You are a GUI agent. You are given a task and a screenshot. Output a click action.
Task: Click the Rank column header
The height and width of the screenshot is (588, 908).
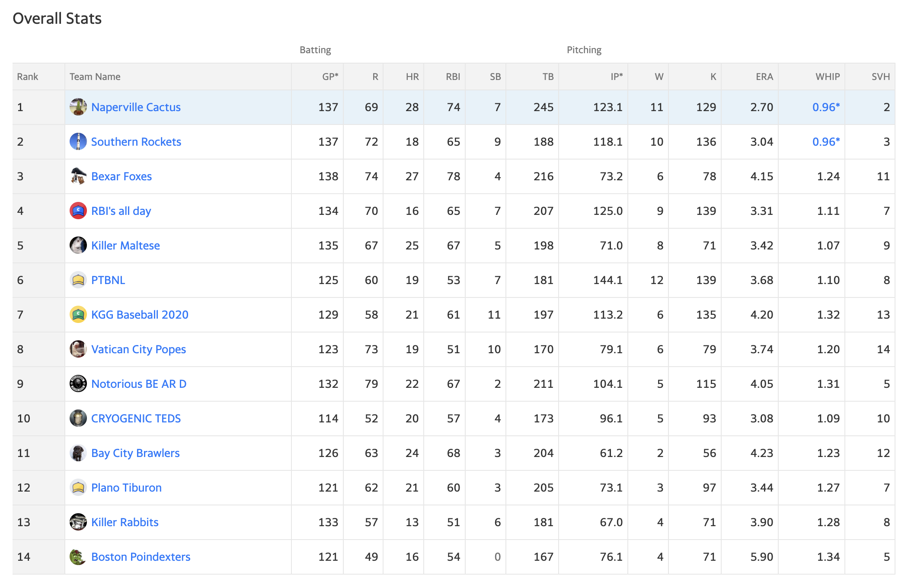28,77
